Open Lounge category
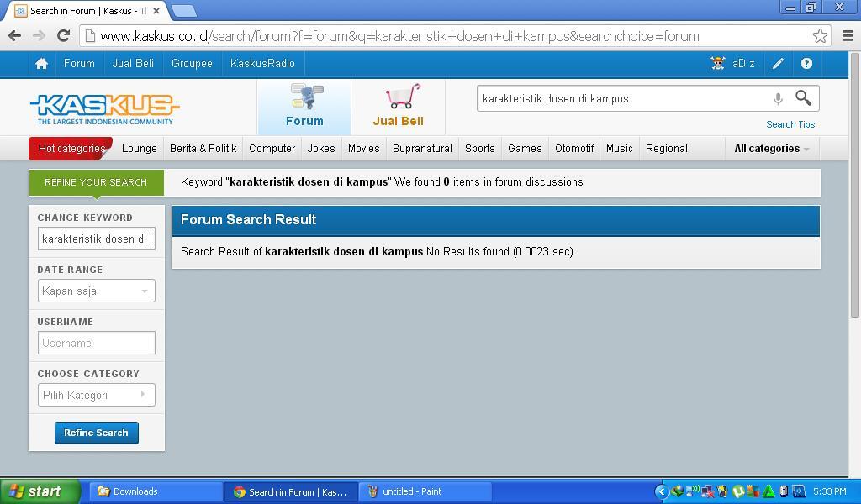Viewport: 861px width, 504px height. (x=140, y=149)
